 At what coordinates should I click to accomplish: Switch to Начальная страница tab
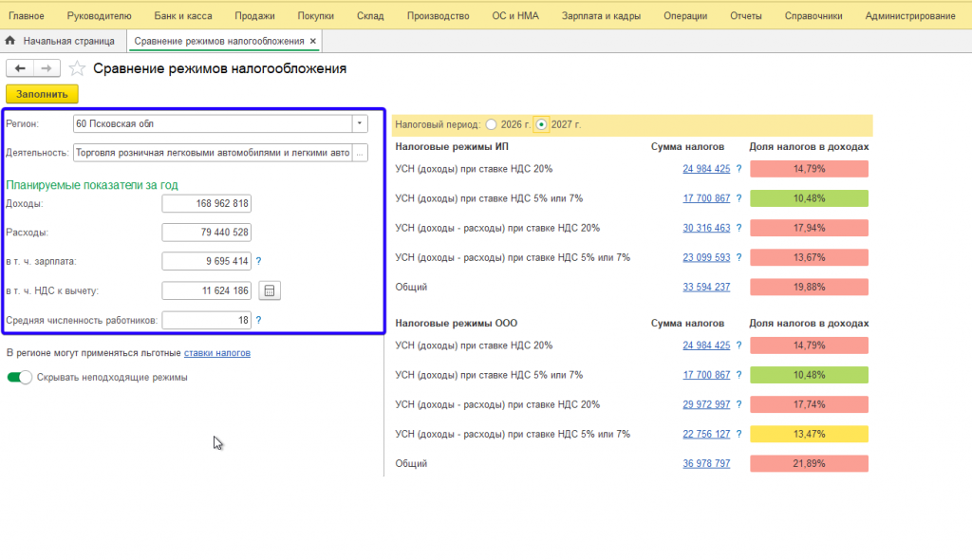(68, 41)
